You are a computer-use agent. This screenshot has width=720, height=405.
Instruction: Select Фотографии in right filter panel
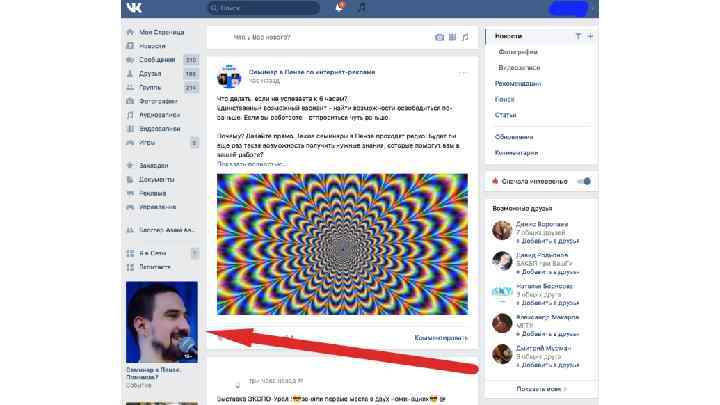[x=518, y=52]
